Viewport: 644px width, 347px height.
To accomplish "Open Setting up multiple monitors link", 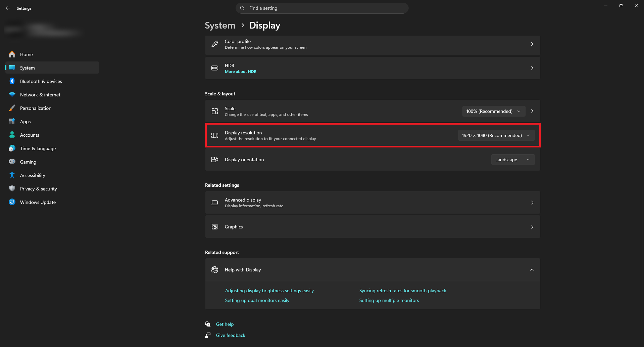I will [x=389, y=300].
